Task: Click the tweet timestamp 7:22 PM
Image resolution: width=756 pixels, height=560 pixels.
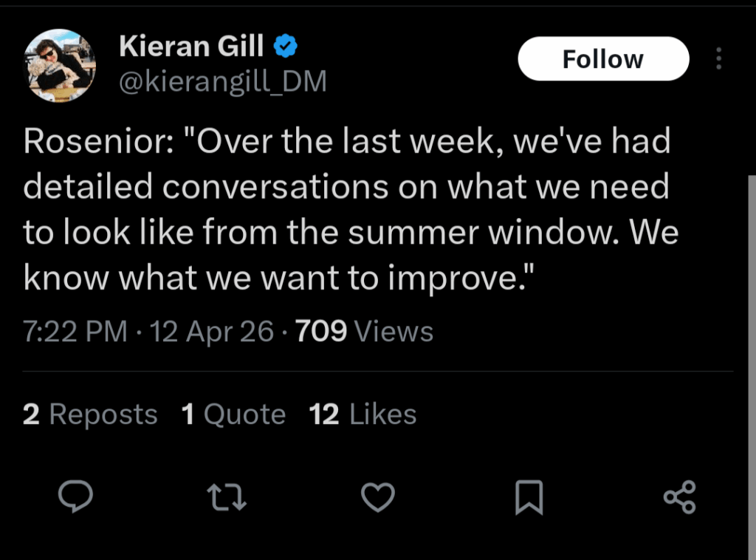Action: click(x=75, y=331)
